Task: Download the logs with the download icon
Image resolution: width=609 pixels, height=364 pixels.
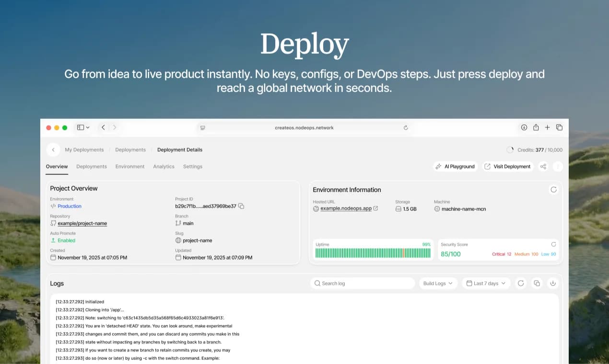Action: pyautogui.click(x=553, y=283)
